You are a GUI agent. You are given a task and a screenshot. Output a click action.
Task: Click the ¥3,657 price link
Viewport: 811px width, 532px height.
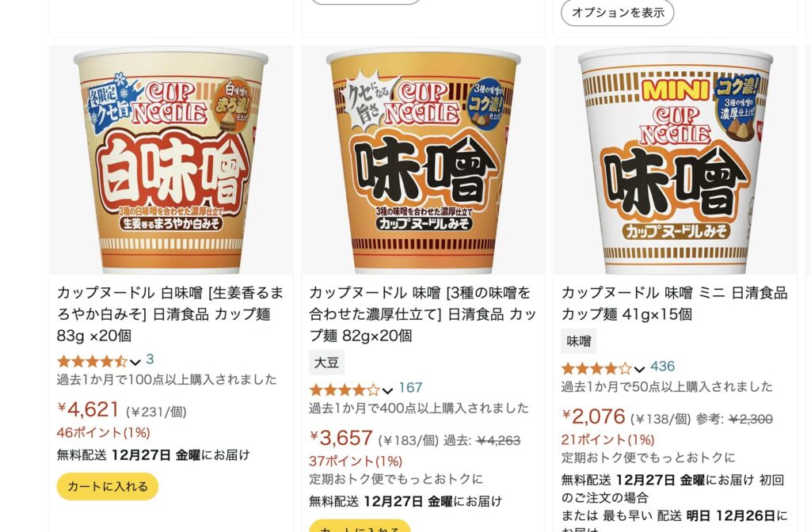pyautogui.click(x=341, y=439)
